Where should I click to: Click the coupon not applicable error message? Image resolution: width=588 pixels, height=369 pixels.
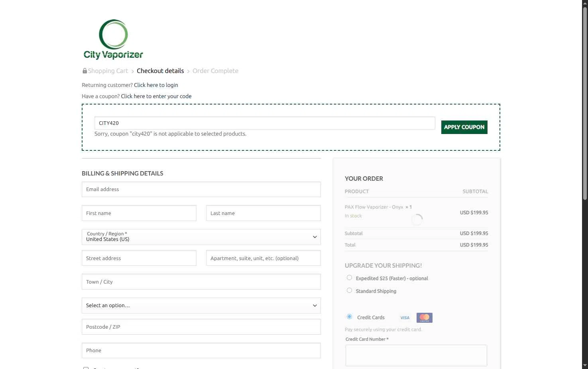170,134
